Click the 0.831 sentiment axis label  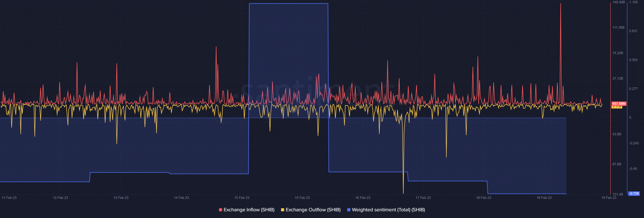tap(633, 31)
